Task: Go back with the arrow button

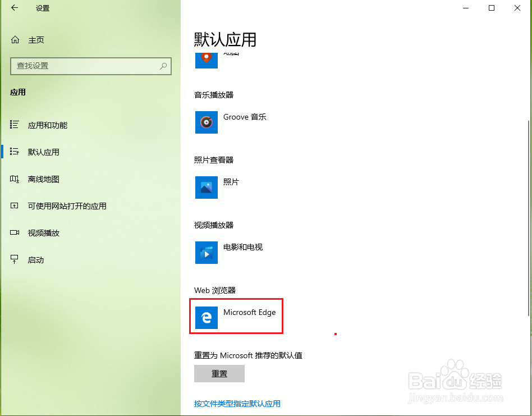Action: point(13,8)
